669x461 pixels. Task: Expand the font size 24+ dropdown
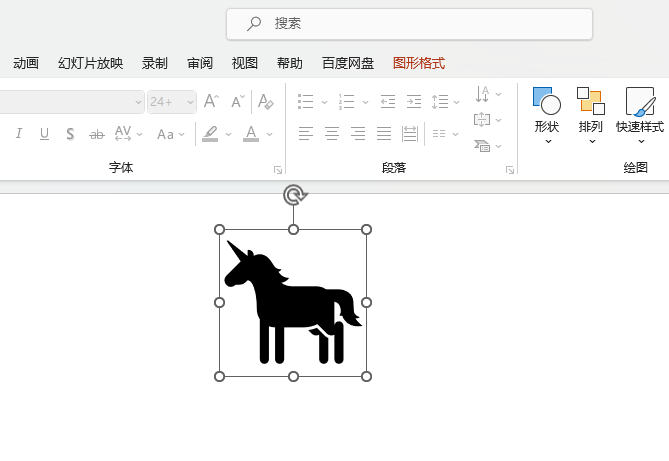190,102
